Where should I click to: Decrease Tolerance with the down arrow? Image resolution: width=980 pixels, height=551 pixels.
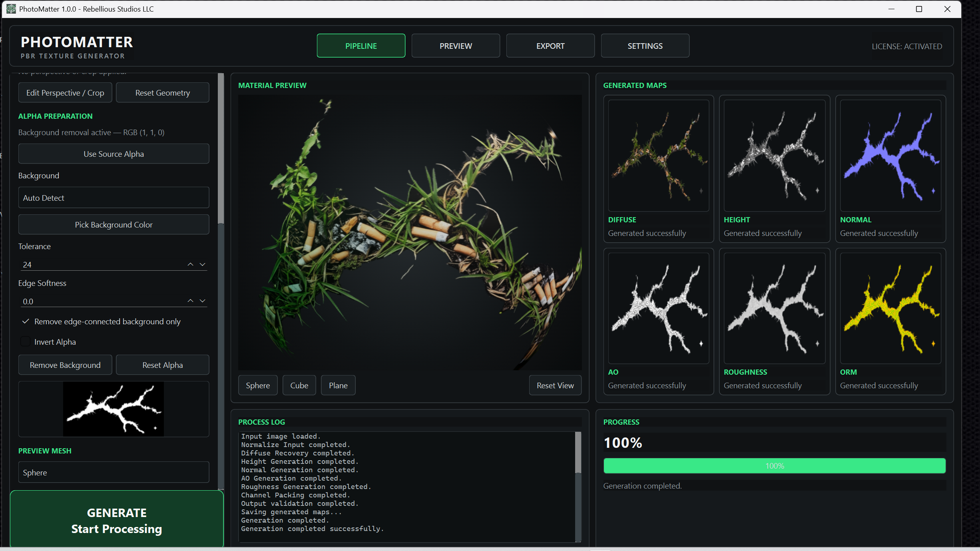(203, 264)
